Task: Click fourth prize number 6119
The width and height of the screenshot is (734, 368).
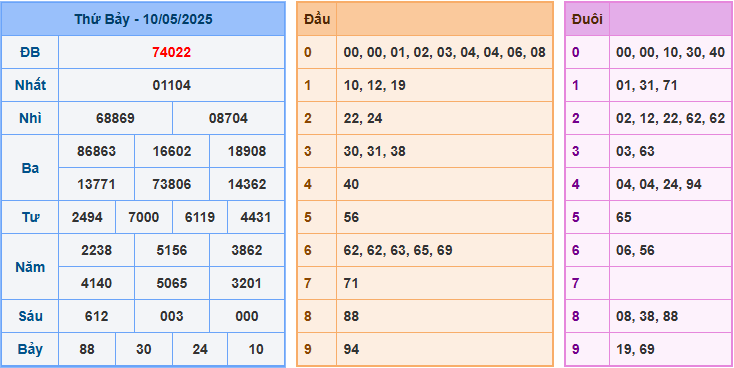Action: (x=199, y=217)
